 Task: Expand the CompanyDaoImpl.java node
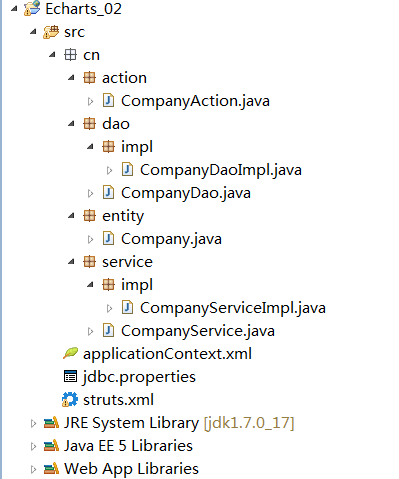(109, 170)
